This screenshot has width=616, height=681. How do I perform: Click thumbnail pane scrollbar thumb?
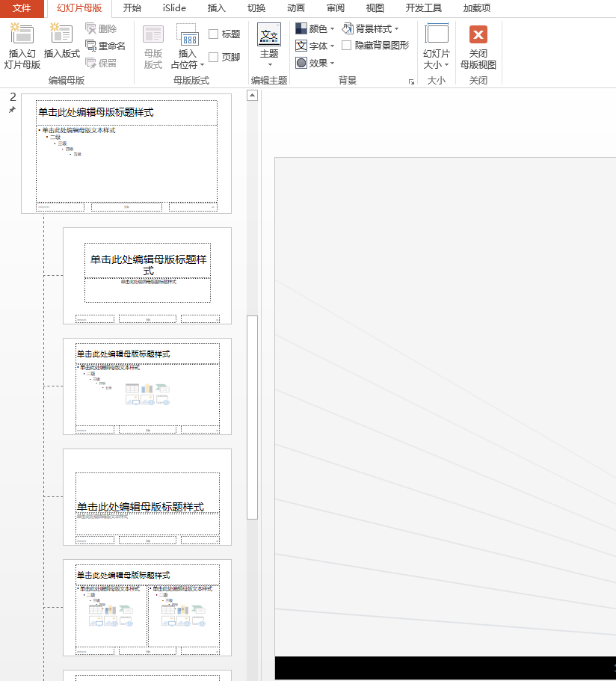[253, 417]
